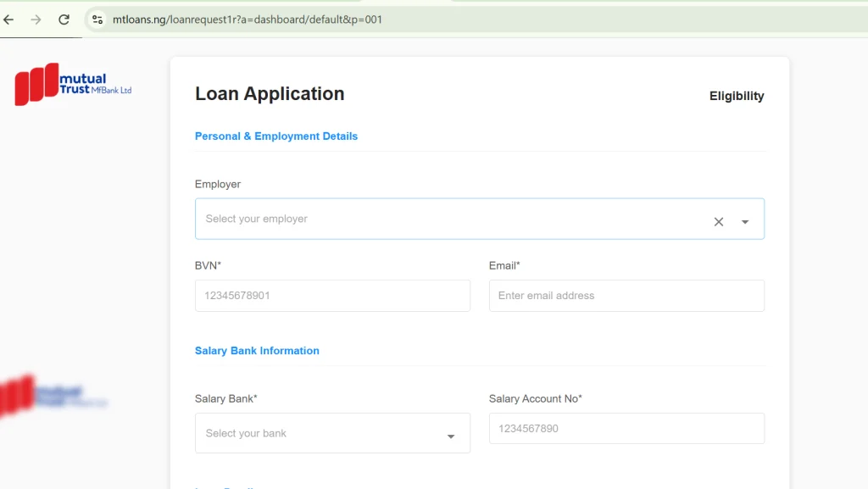The width and height of the screenshot is (868, 489).
Task: Click the browser forward arrow
Action: click(36, 19)
